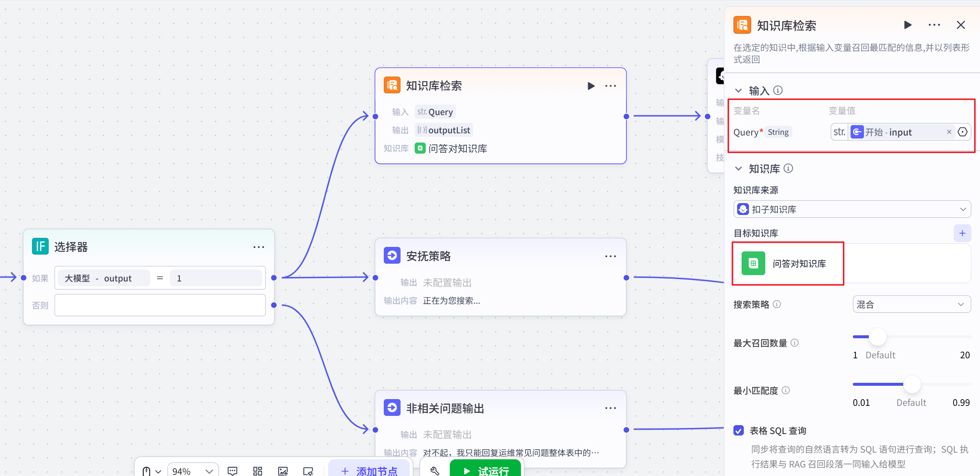
Task: Click the 添加节点 button
Action: (x=369, y=471)
